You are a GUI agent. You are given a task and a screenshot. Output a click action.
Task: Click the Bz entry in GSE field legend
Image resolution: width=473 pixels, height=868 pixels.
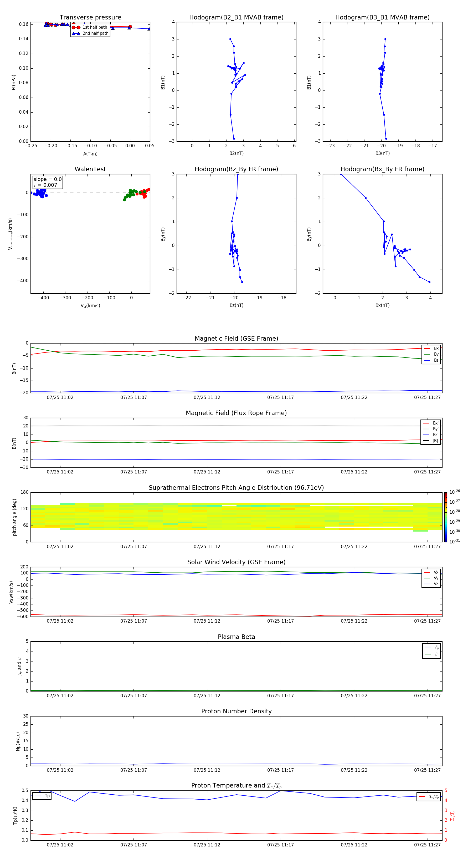(431, 361)
